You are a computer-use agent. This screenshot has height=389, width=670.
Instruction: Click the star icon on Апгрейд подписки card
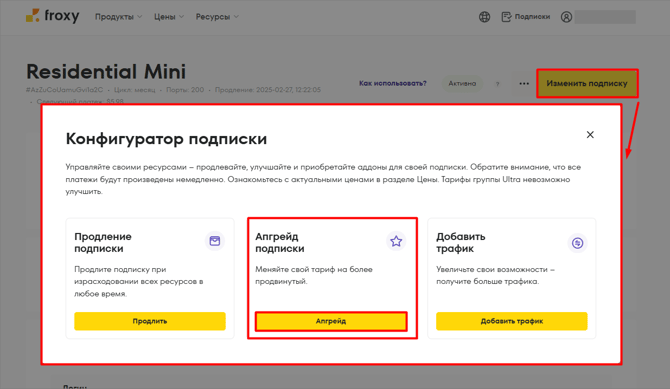coord(396,241)
